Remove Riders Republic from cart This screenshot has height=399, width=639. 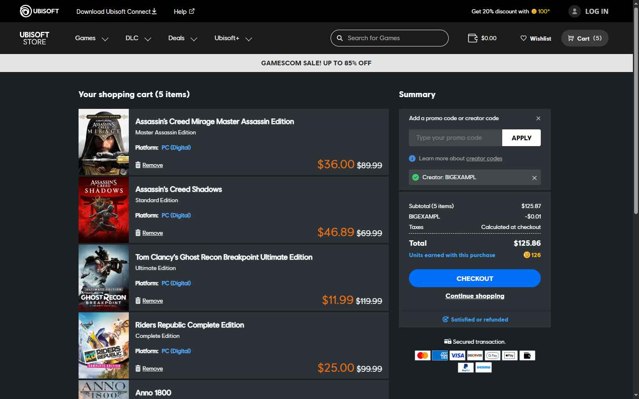149,368
